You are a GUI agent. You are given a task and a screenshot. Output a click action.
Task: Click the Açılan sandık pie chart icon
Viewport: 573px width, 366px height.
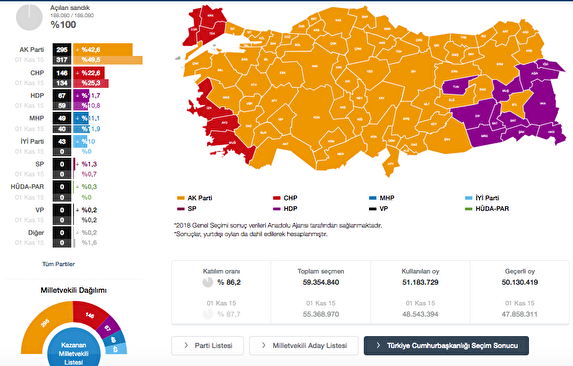pyautogui.click(x=29, y=17)
